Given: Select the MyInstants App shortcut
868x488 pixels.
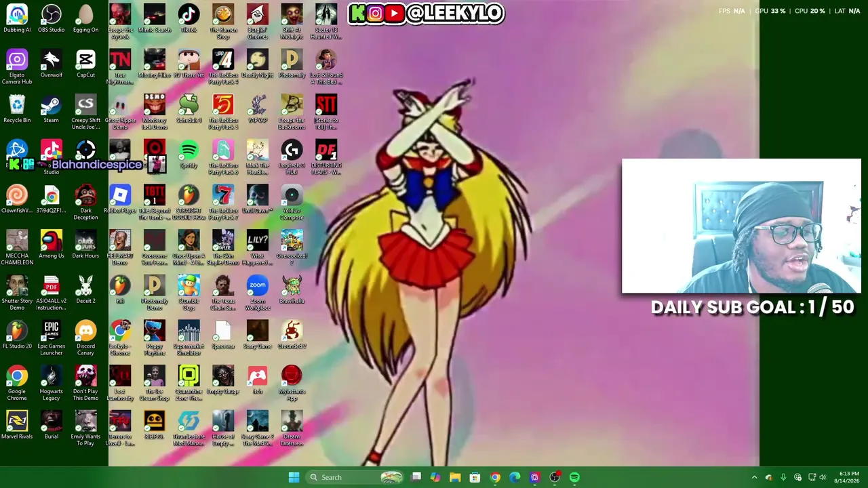Looking at the screenshot, I should click(292, 384).
